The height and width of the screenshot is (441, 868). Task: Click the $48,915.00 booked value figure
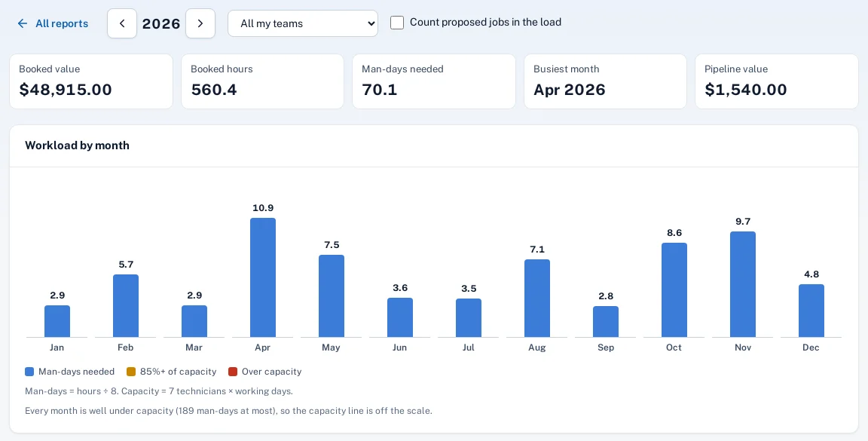66,90
